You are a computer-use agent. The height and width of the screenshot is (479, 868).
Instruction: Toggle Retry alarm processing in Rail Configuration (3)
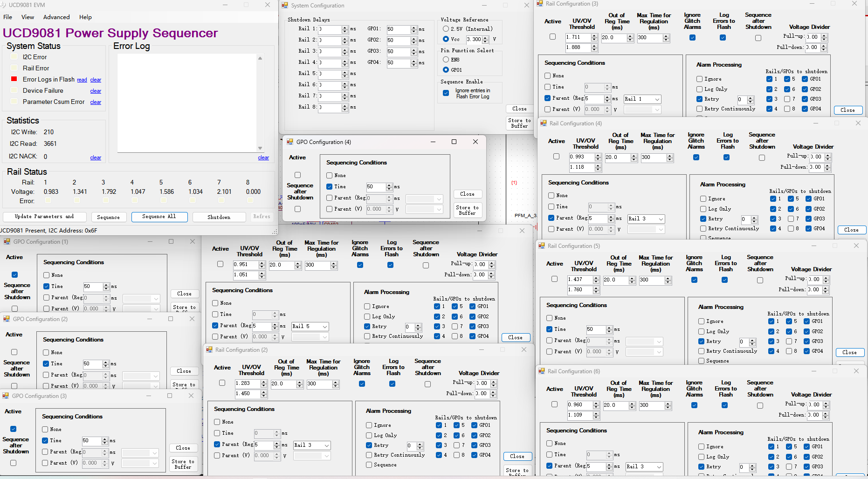pos(700,99)
